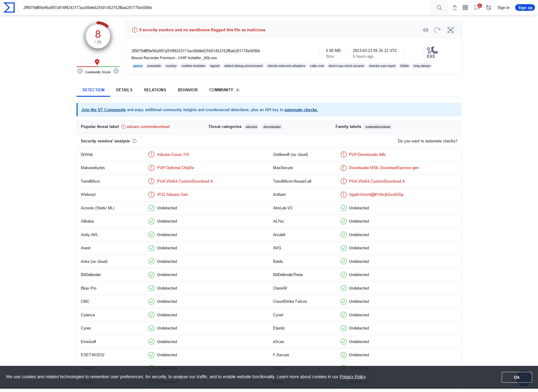Click the AhnLab-V3 undetected check icon

click(x=344, y=208)
